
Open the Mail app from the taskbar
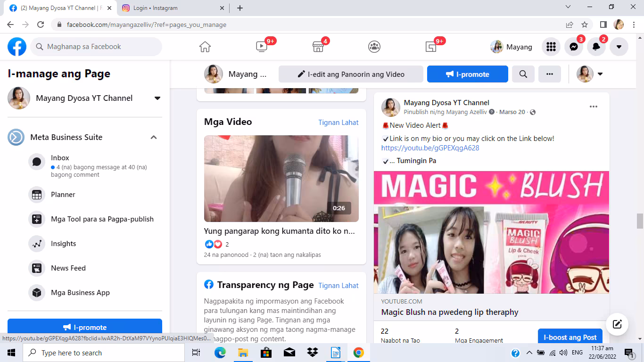click(289, 353)
